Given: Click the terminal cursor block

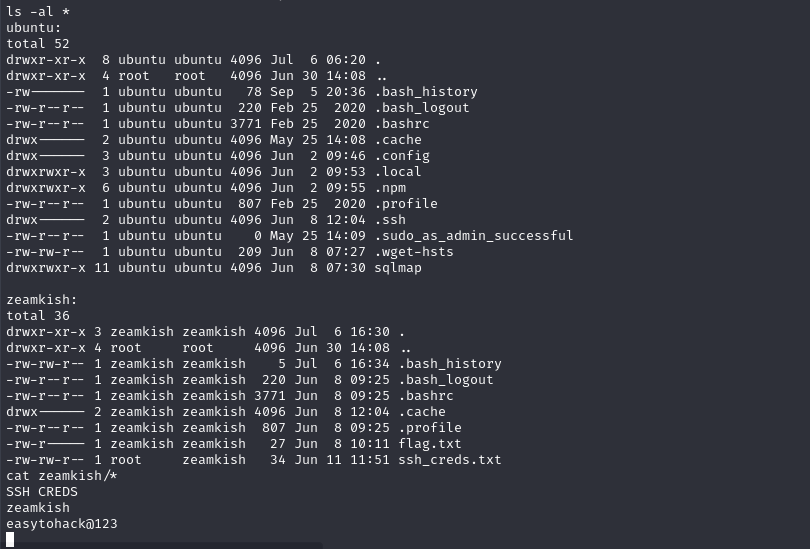Looking at the screenshot, I should (x=10, y=540).
